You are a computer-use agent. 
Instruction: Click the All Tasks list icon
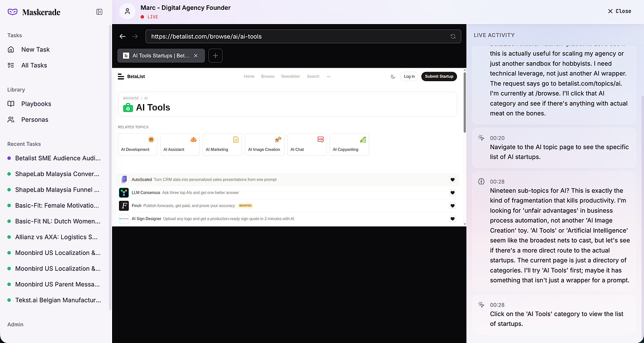tap(11, 65)
